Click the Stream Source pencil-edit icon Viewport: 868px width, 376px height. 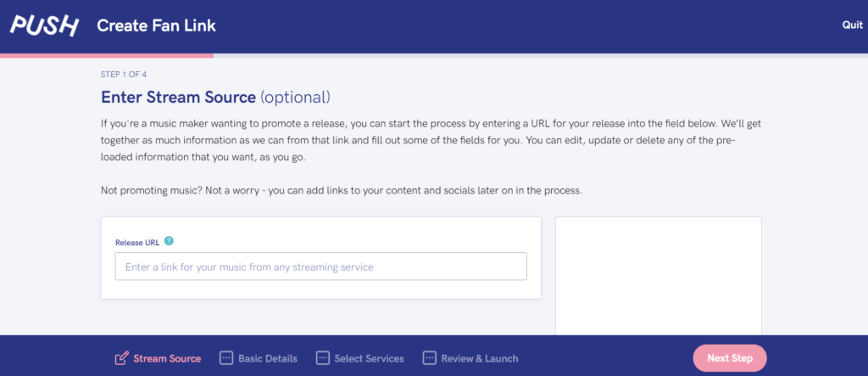coord(120,358)
